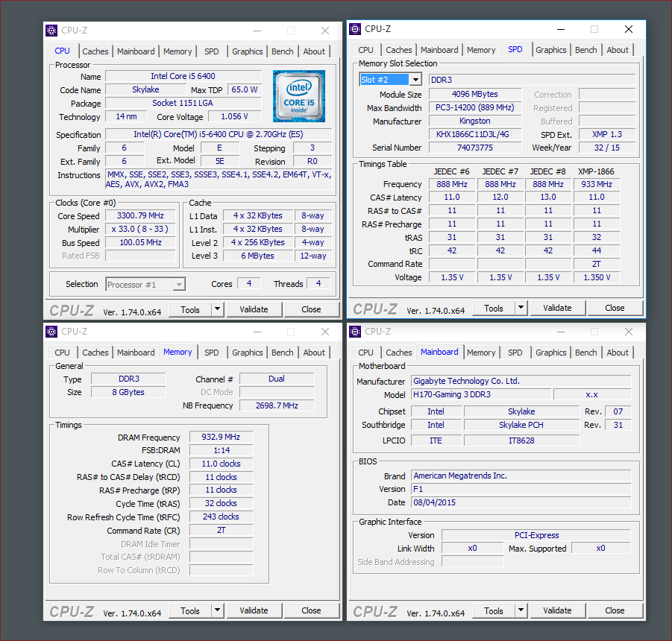Click the Core Speed value '3300.79 MHz'
This screenshot has width=672, height=641.
[x=140, y=216]
